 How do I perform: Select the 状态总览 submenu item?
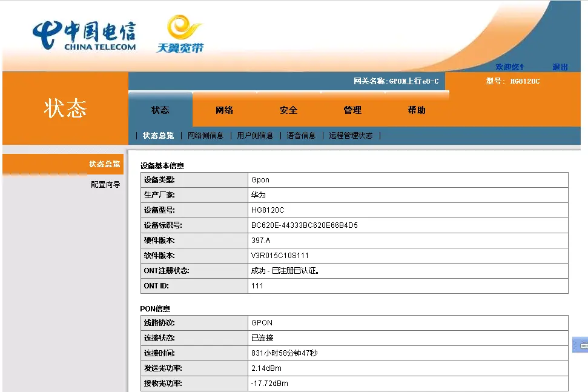158,136
